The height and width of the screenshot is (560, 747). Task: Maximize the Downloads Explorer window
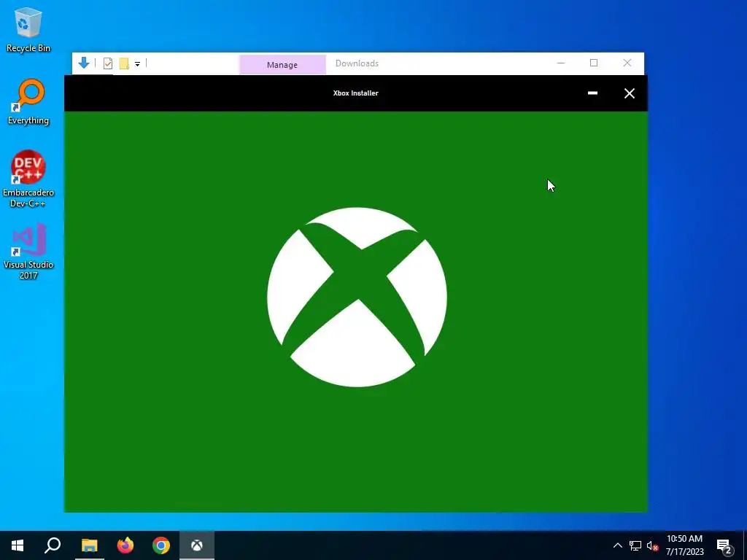click(594, 63)
